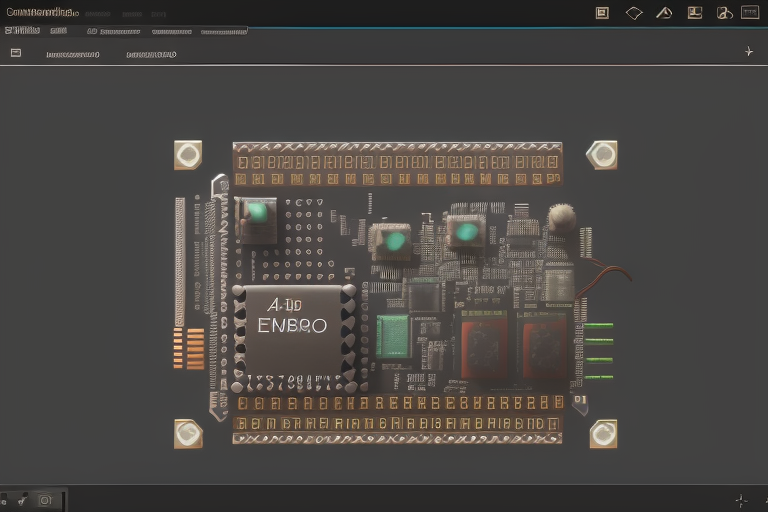Click the pin icon left of the bottom camera

coord(22,500)
